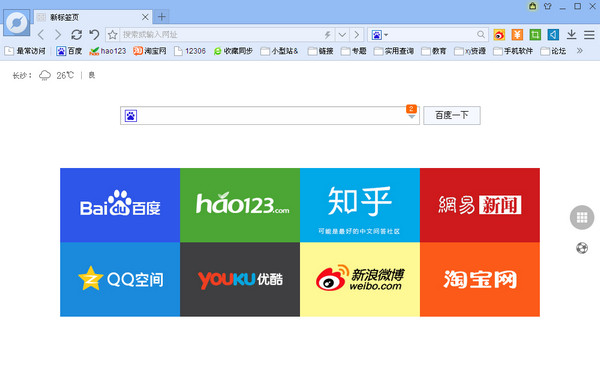Click the green screenshot crop tool
600x375 pixels.
point(535,35)
